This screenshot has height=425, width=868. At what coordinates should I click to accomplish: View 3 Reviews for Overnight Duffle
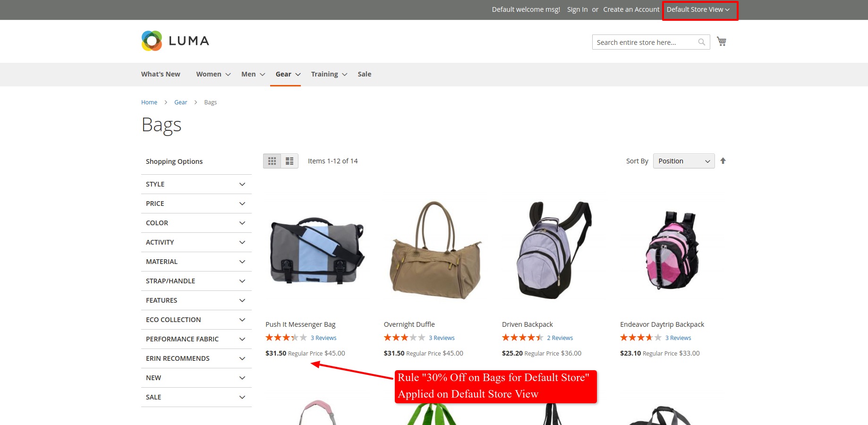click(442, 338)
